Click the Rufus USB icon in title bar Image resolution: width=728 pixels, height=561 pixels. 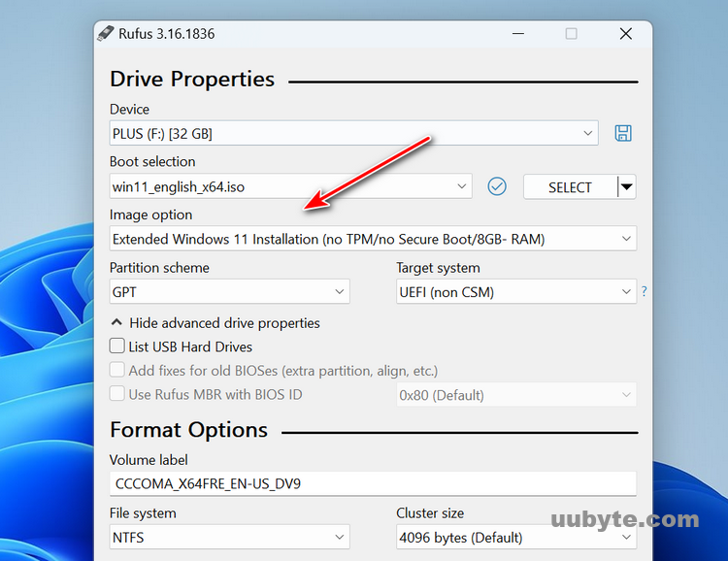point(106,34)
